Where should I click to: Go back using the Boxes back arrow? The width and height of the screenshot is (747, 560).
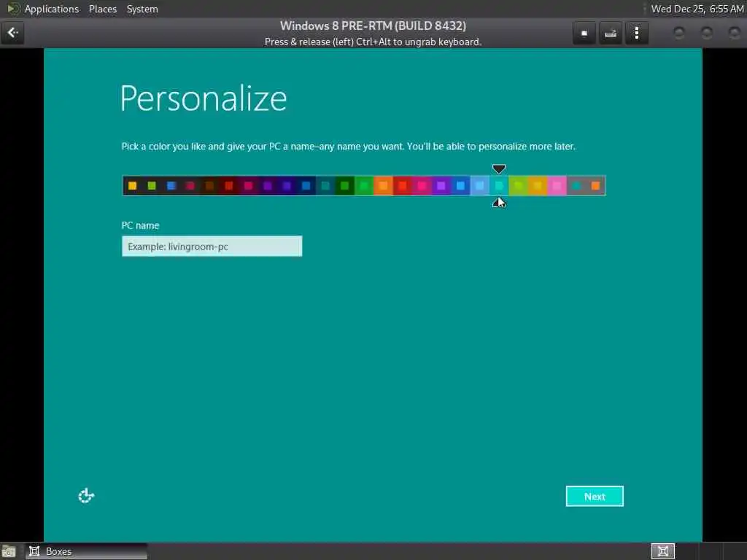(12, 33)
